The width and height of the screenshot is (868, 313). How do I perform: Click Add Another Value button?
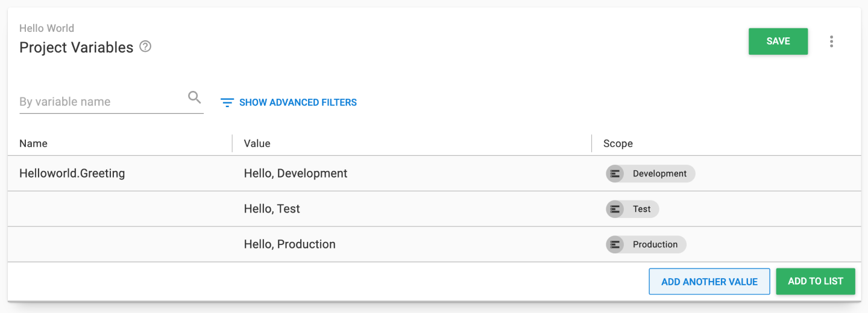point(709,282)
